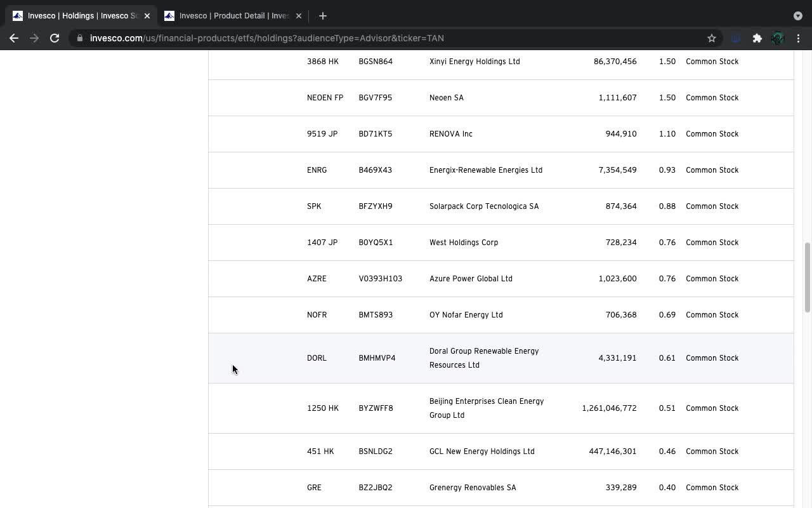Select OY Nofar Energy Ltd name

click(466, 315)
